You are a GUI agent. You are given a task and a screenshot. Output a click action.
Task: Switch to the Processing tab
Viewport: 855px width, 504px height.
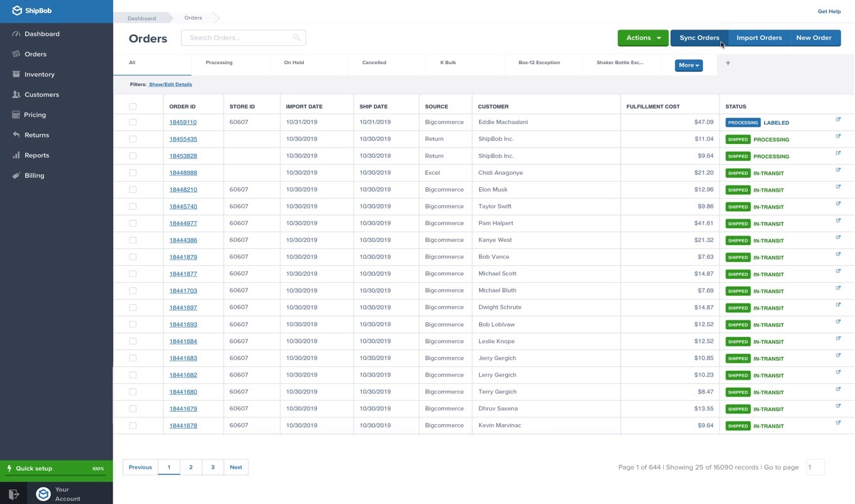(219, 62)
